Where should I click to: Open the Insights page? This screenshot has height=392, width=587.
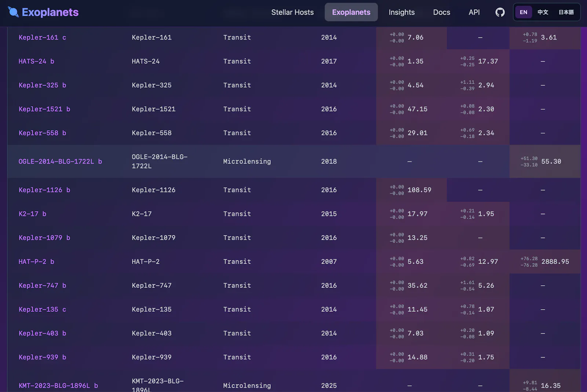click(x=401, y=12)
